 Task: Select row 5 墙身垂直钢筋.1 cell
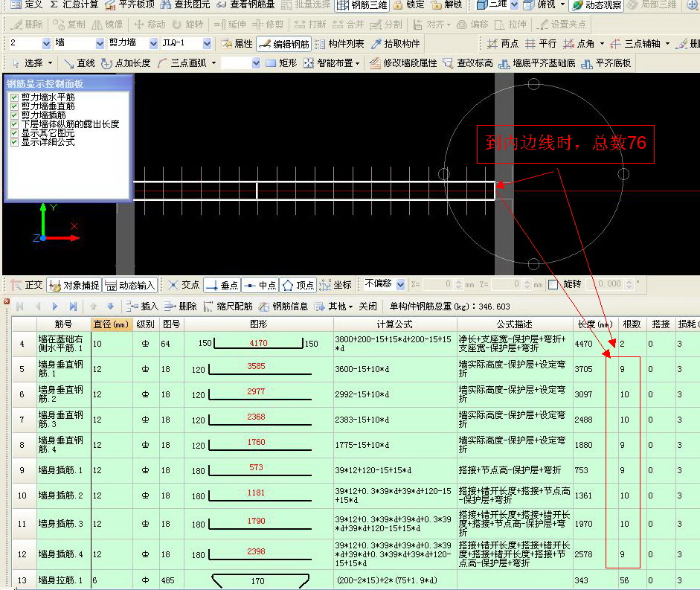(x=63, y=369)
